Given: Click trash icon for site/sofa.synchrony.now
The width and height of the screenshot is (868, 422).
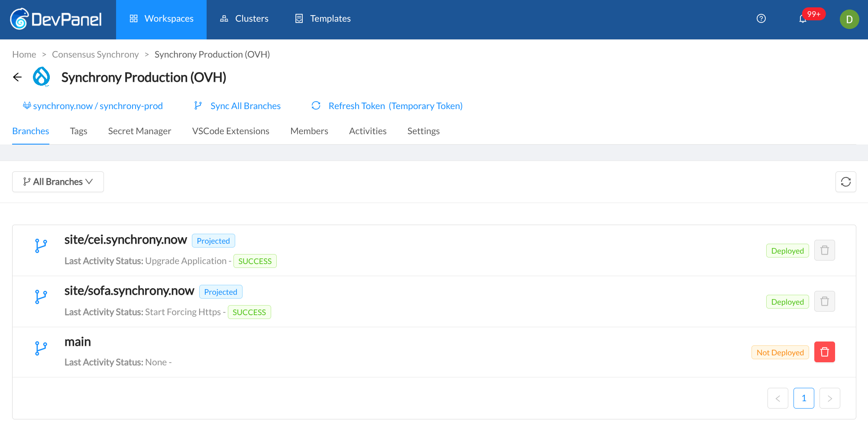Looking at the screenshot, I should [x=824, y=301].
